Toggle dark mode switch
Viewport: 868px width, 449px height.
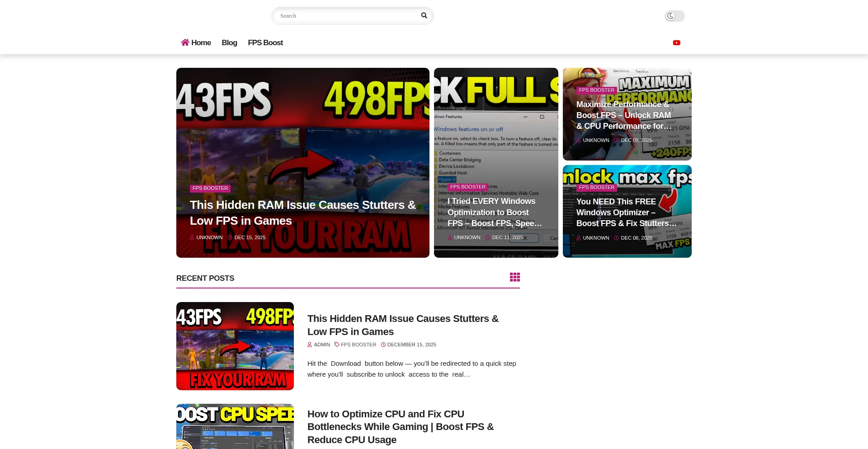(674, 16)
